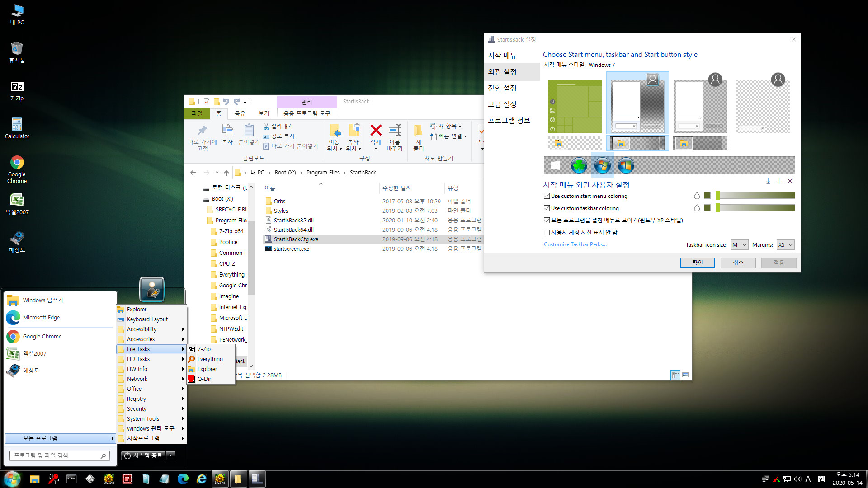
Task: Open Internet Explorer from the taskbar
Action: coord(202,479)
